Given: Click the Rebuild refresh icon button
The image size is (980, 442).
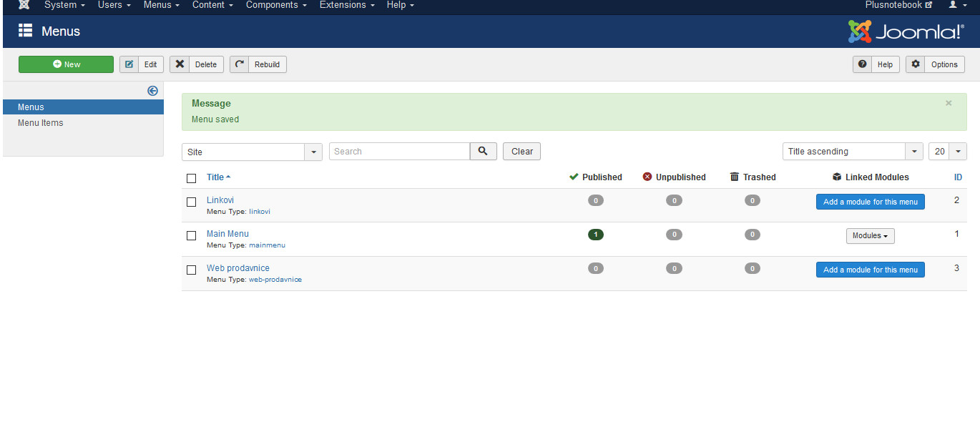Looking at the screenshot, I should pyautogui.click(x=240, y=64).
